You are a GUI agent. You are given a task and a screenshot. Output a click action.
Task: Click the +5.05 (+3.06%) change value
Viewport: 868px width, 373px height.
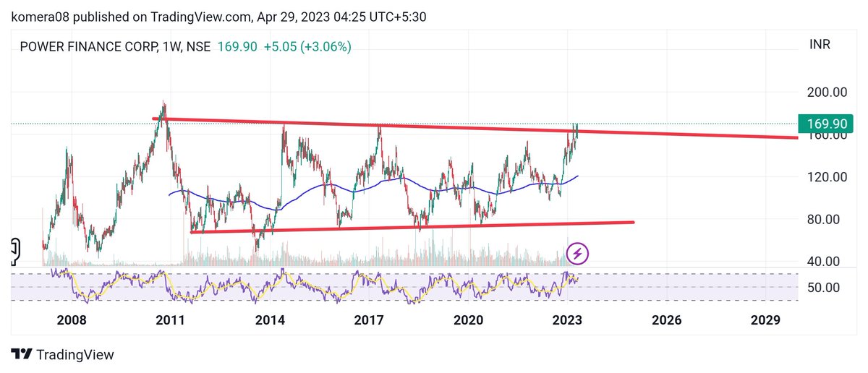pos(307,47)
